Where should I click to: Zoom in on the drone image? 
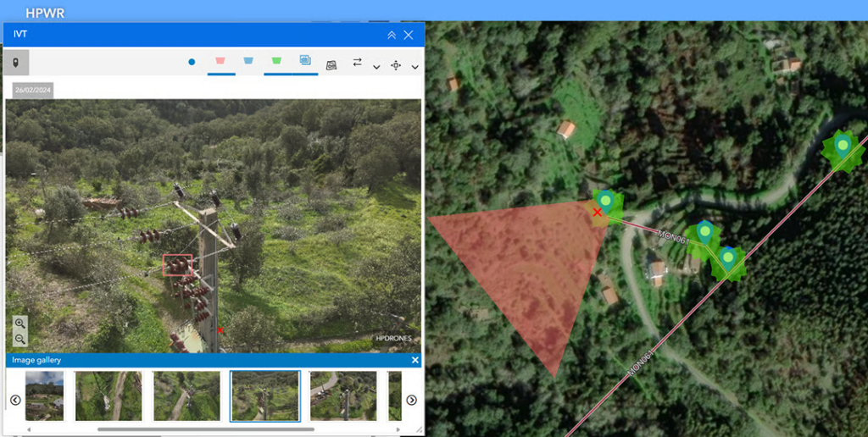click(x=20, y=323)
